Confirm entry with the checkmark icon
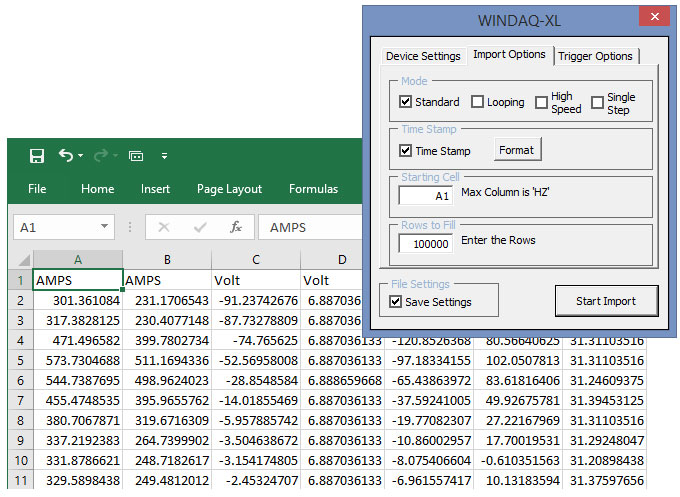 200,227
